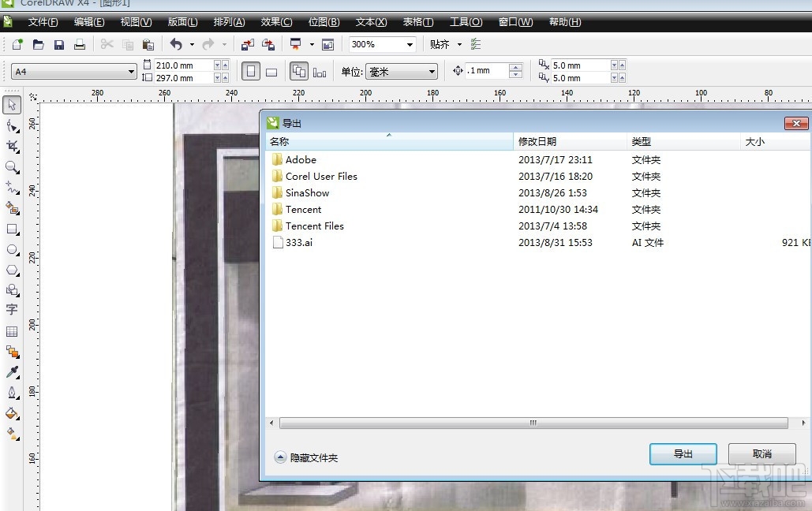Choose the Ellipse tool
The image size is (812, 511).
tap(11, 249)
